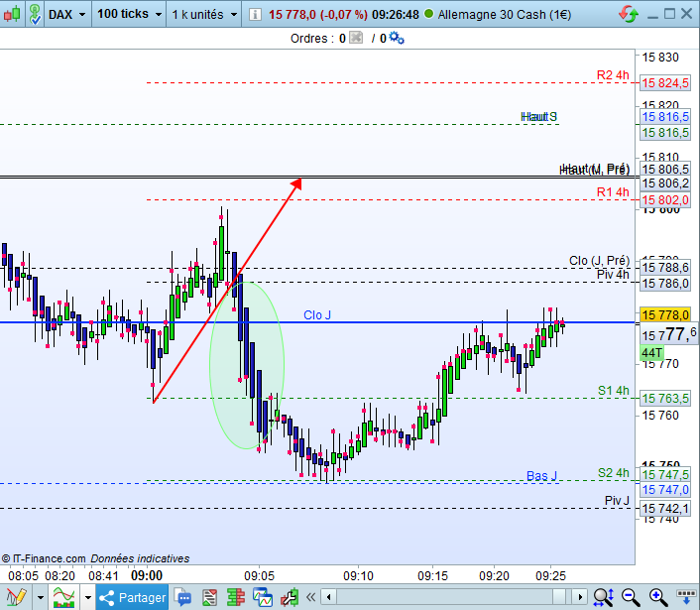
Task: Open the drawing tools pencil icon
Action: (16, 597)
